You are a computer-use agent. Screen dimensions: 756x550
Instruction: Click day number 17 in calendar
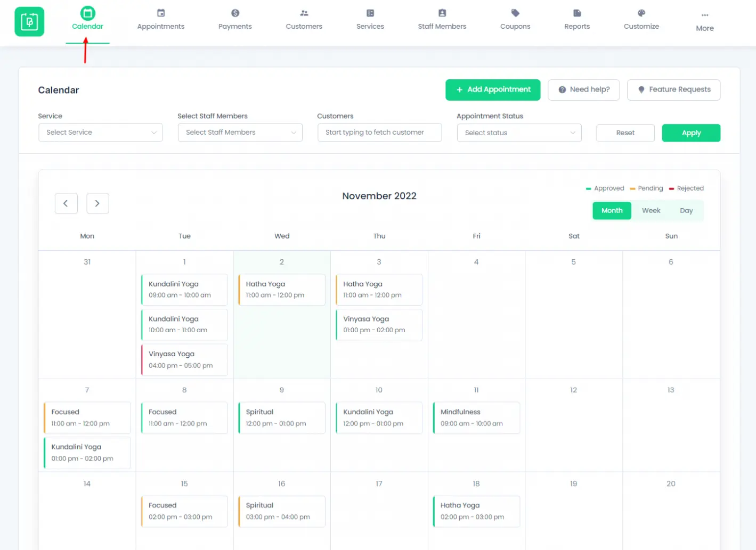(x=379, y=484)
